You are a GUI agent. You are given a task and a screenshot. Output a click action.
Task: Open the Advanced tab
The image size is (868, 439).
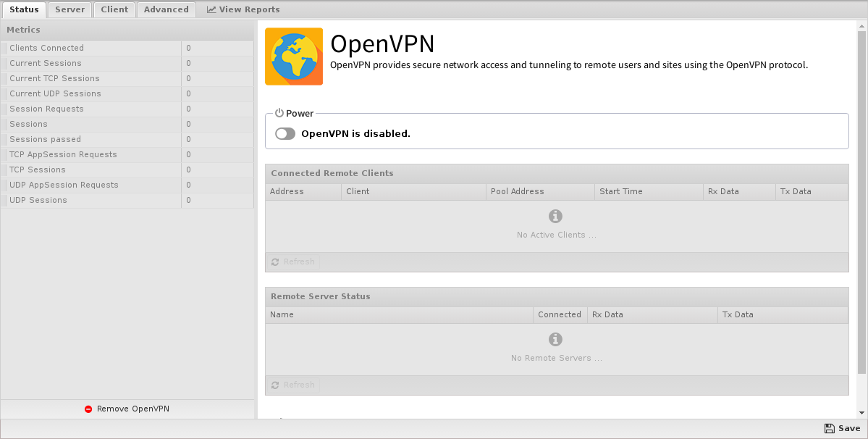tap(166, 9)
